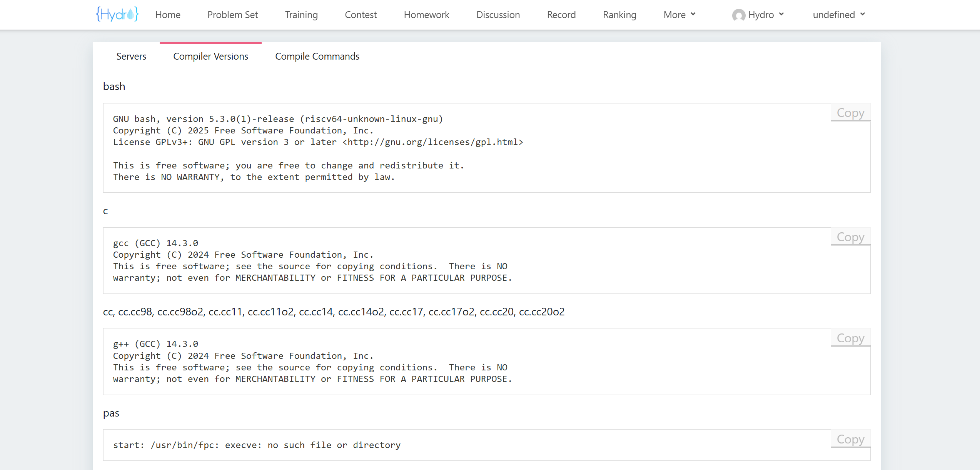Viewport: 980px width, 470px height.
Task: Click 'gcc (GCC) 14.3.0' text
Action: point(155,243)
